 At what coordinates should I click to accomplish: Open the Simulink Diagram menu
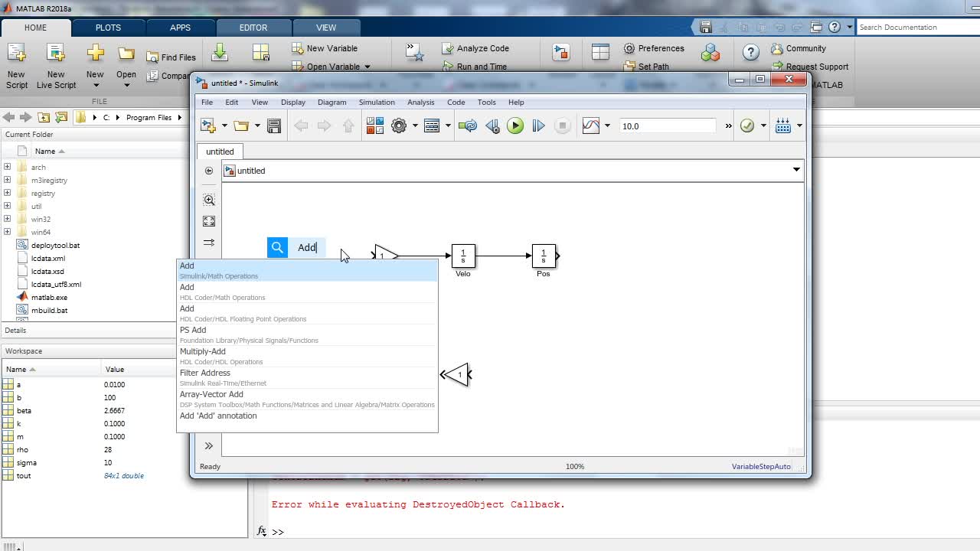click(332, 103)
